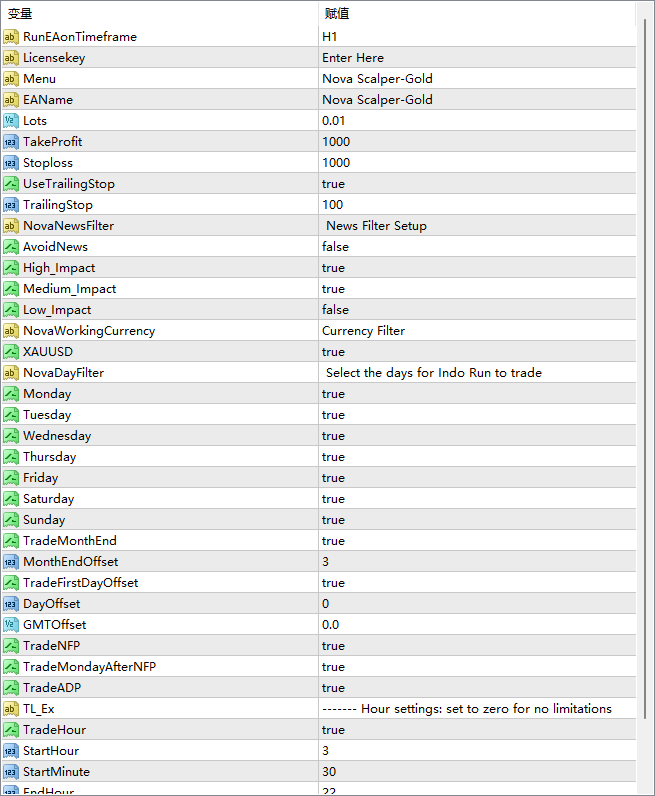Toggle the TradeHour true value
Screen dimensions: 655x796
click(333, 730)
